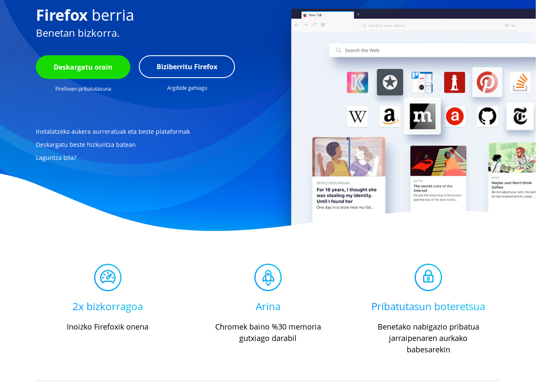
Task: Click the red lighthouse tile icon
Action: pos(454,82)
